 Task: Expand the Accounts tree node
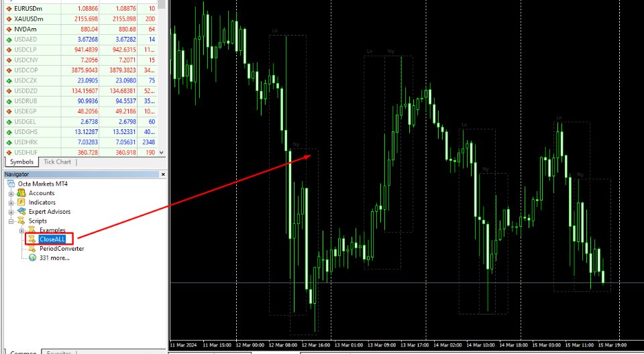(11, 193)
